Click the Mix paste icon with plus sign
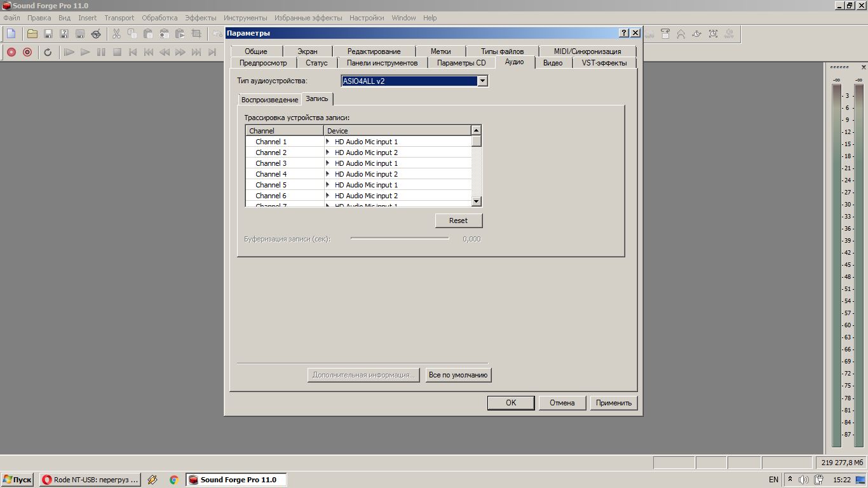This screenshot has height=488, width=868. pos(164,34)
